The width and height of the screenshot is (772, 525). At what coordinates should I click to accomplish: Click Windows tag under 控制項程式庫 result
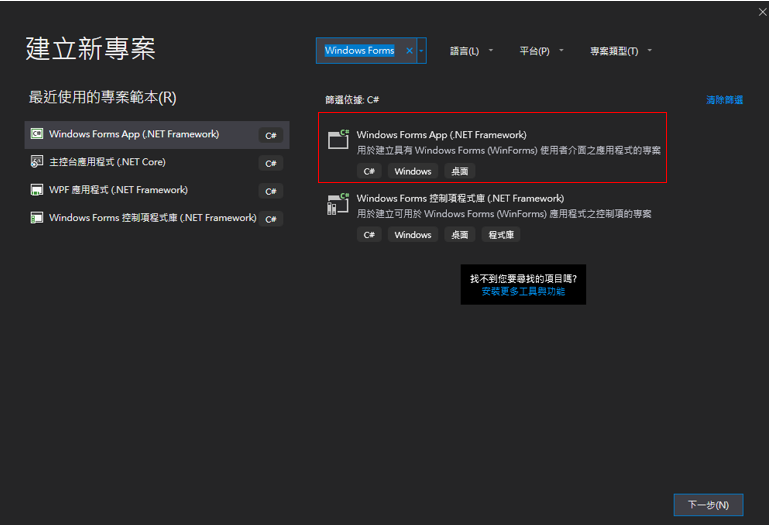[x=413, y=235]
